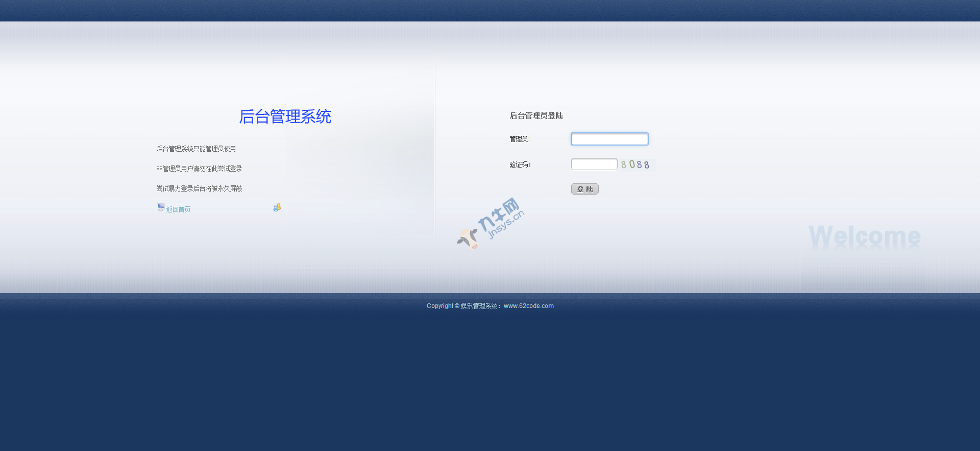
Task: Visit the www.62code.com footer link
Action: coord(529,306)
